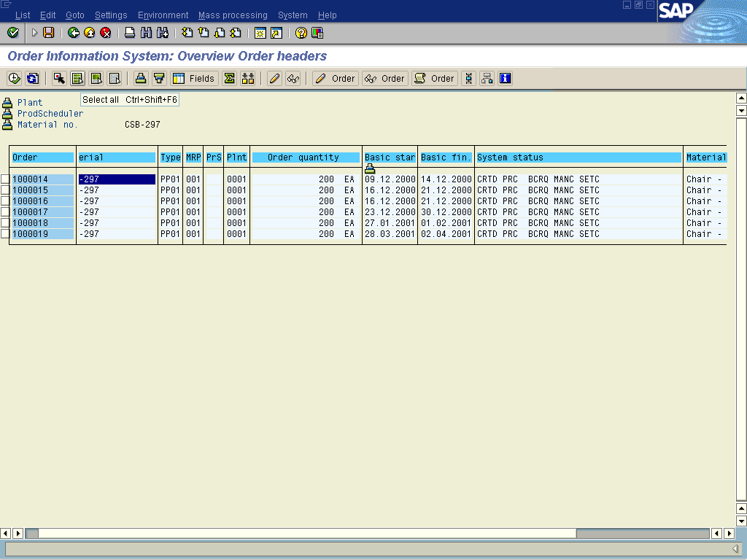Image resolution: width=747 pixels, height=560 pixels.
Task: Click the green Back arrow icon
Action: click(x=74, y=33)
